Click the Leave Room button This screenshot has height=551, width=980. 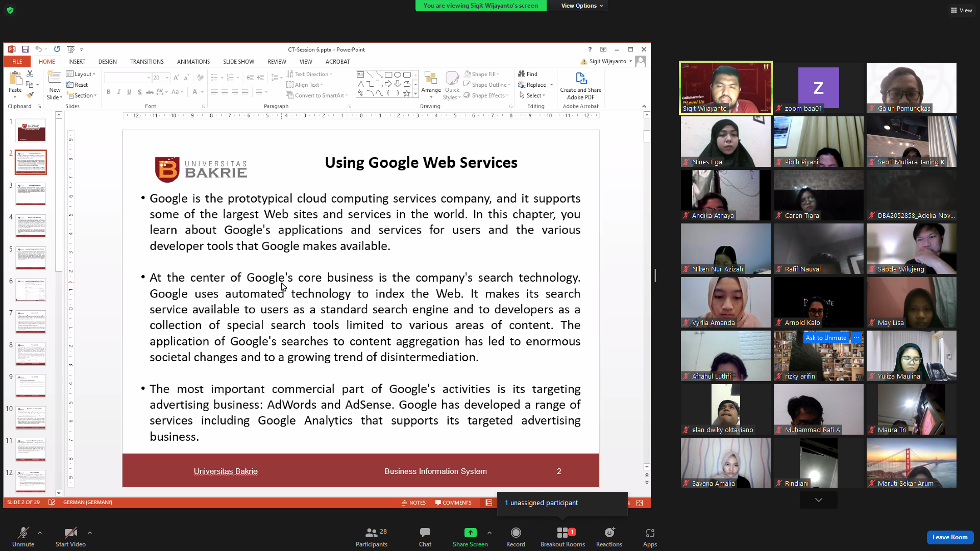coord(950,537)
